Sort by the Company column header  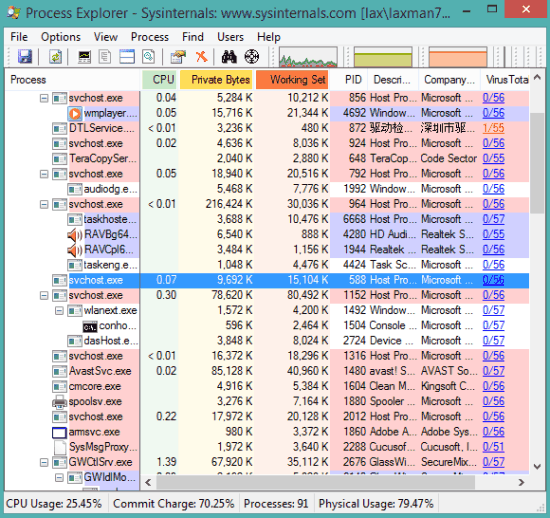point(450,80)
